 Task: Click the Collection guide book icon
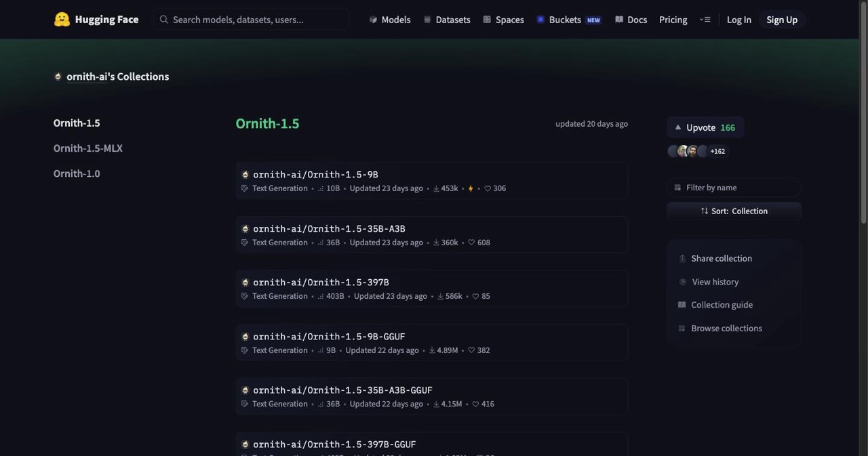coord(682,305)
